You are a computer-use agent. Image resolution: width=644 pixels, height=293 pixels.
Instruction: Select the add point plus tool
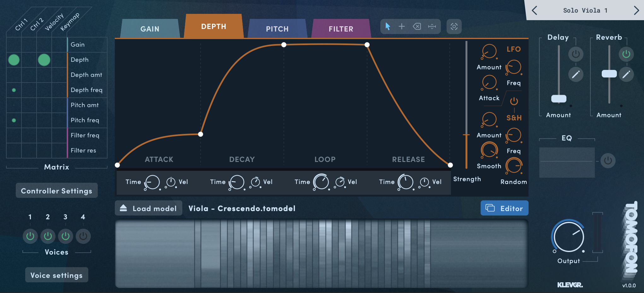tap(401, 26)
